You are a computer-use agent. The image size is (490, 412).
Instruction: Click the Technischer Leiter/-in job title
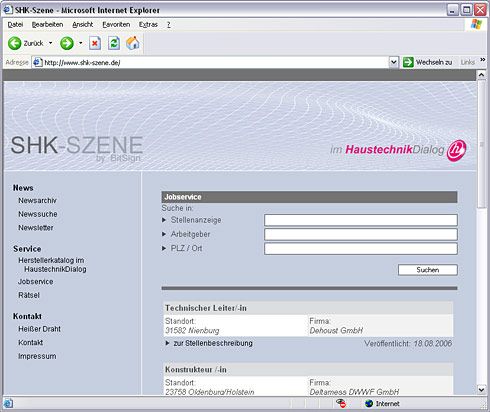tap(206, 308)
